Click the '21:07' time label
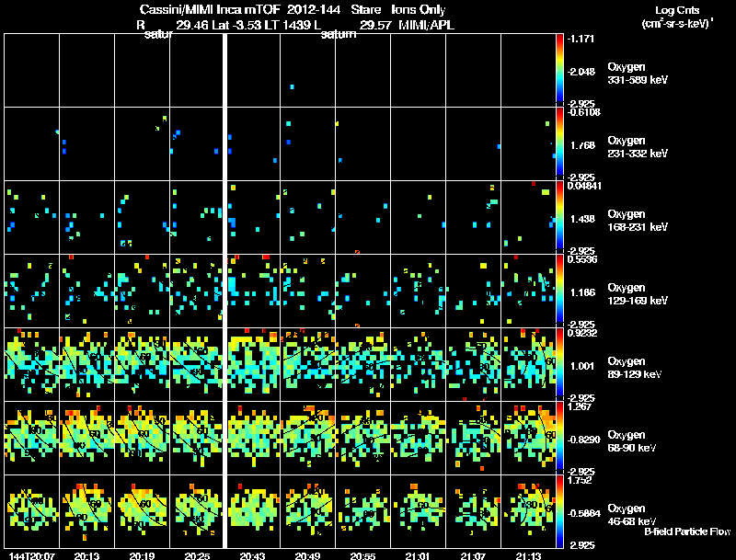736x560 pixels. (x=473, y=556)
